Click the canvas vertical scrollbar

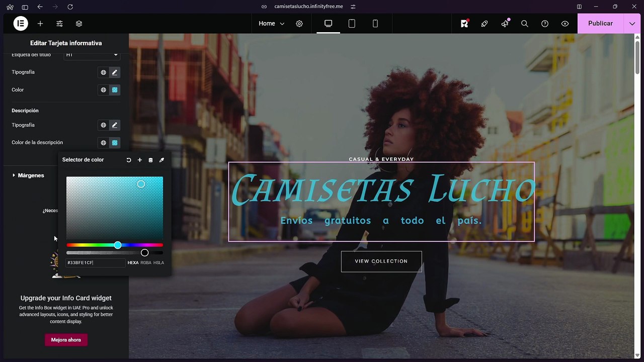click(x=637, y=58)
